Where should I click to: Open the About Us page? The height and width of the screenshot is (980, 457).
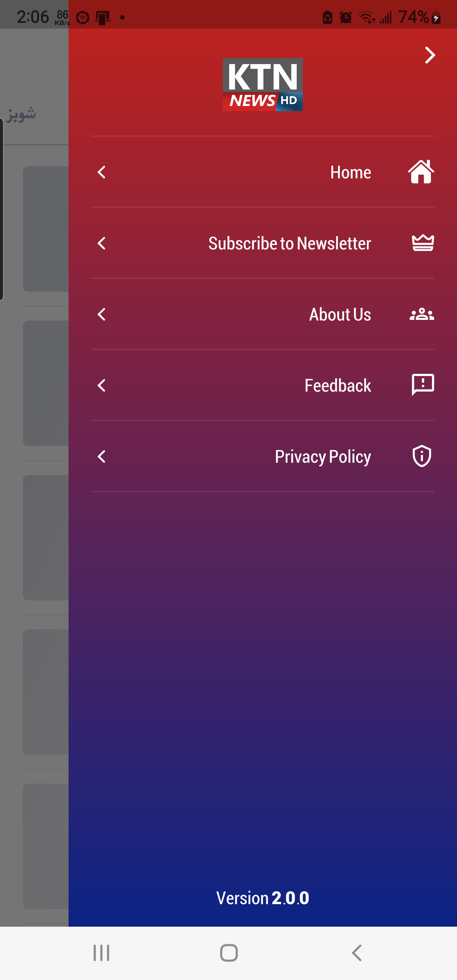340,315
